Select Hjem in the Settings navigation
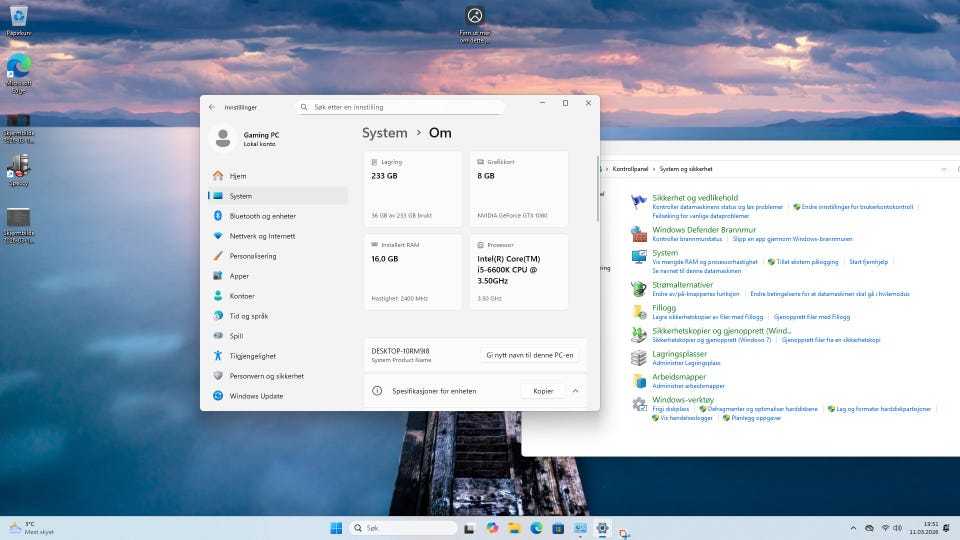This screenshot has width=960, height=540. coord(237,176)
